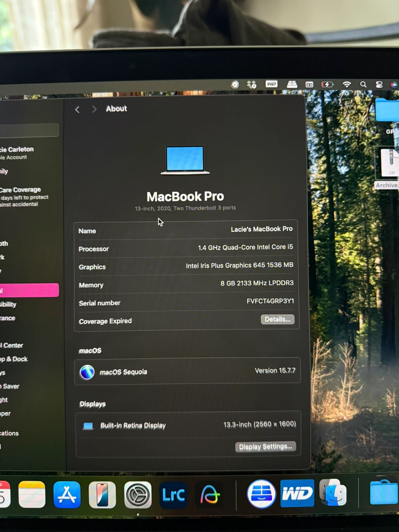Open the Wi-Fi menu
The width and height of the screenshot is (399, 532).
pos(347,84)
